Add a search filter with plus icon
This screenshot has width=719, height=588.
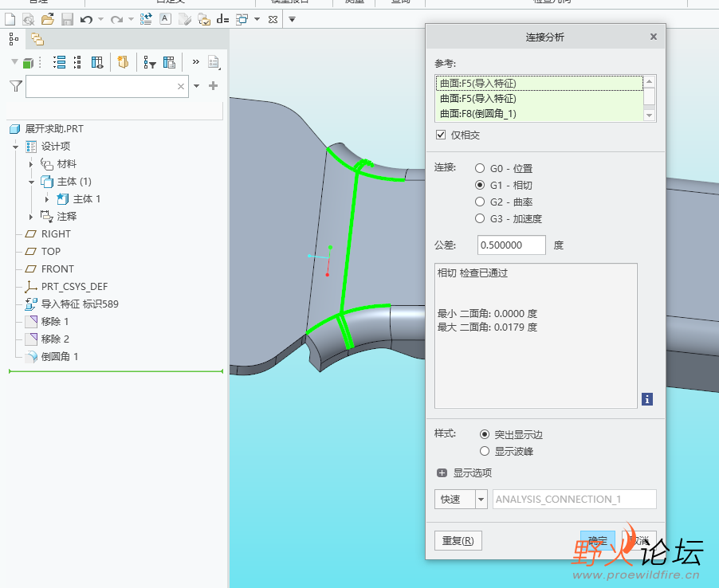click(213, 86)
